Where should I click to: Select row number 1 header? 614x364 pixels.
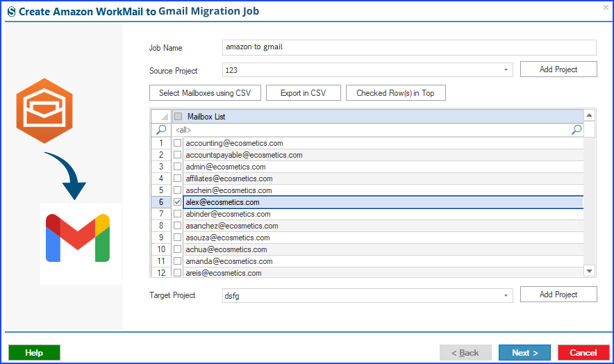(161, 143)
